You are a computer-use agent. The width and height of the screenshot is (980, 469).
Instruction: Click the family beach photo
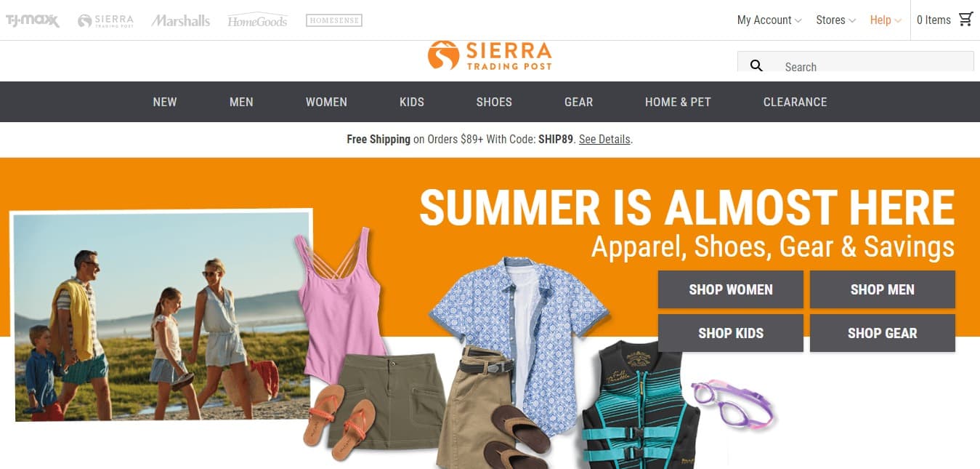click(x=163, y=316)
